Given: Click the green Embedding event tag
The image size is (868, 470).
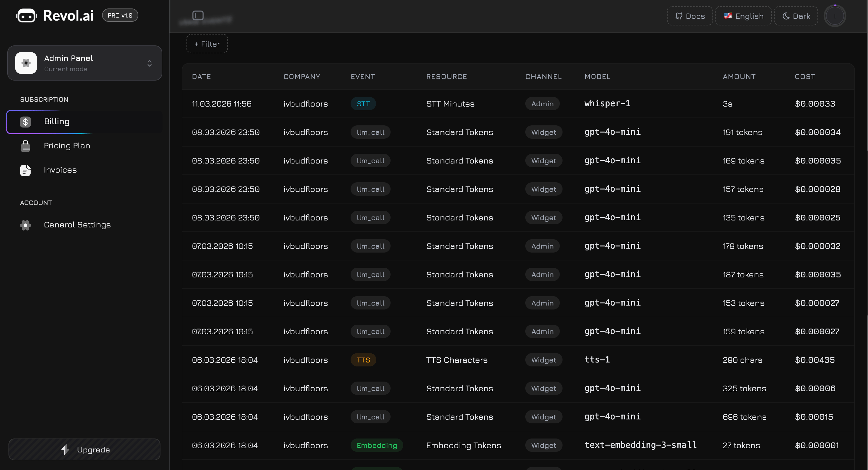Looking at the screenshot, I should (377, 445).
